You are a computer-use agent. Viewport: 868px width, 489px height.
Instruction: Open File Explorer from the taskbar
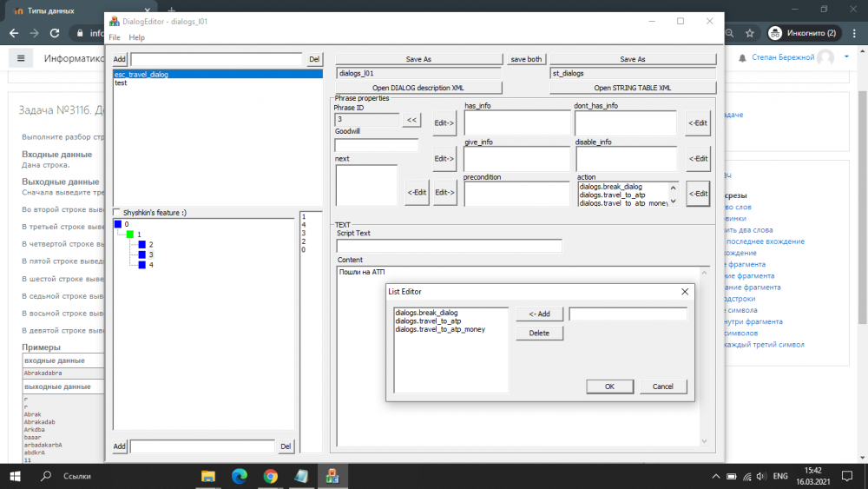click(208, 476)
